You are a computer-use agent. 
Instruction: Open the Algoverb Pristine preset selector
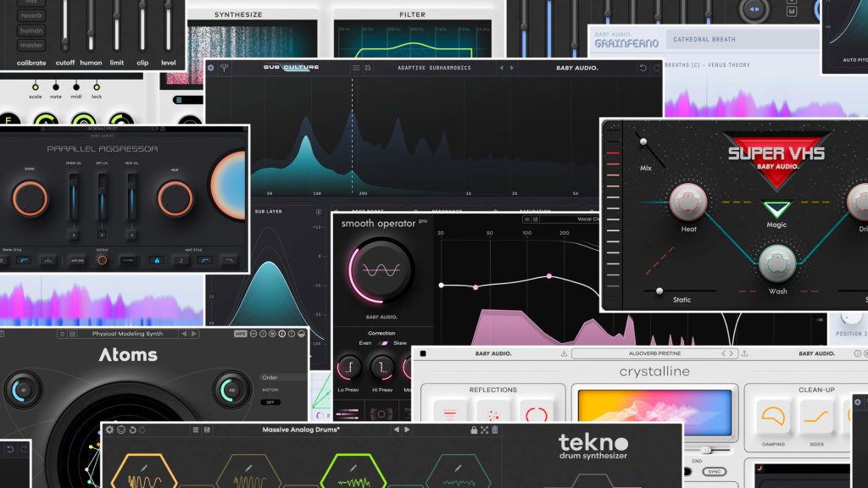click(x=654, y=353)
